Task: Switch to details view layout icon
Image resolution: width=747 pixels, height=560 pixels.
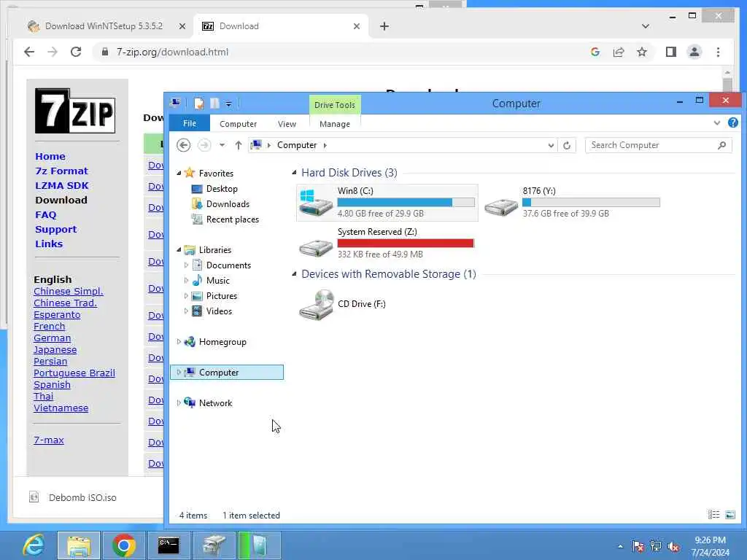Action: (713, 514)
